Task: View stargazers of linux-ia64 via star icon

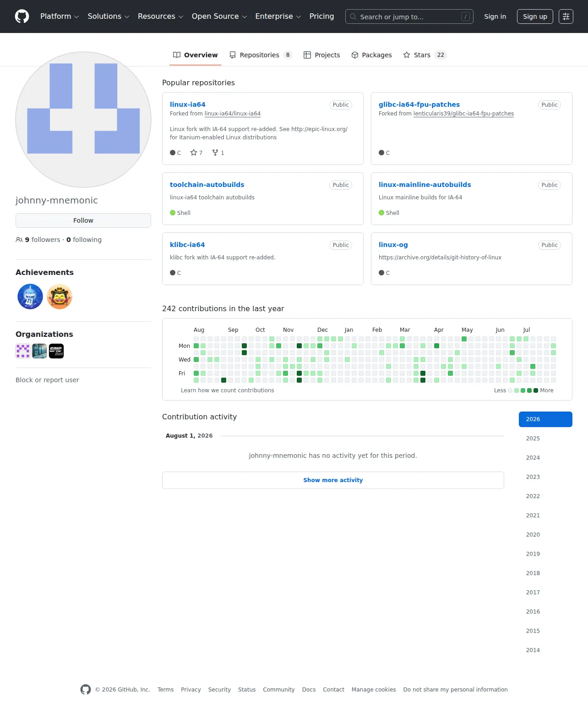Action: [x=196, y=153]
